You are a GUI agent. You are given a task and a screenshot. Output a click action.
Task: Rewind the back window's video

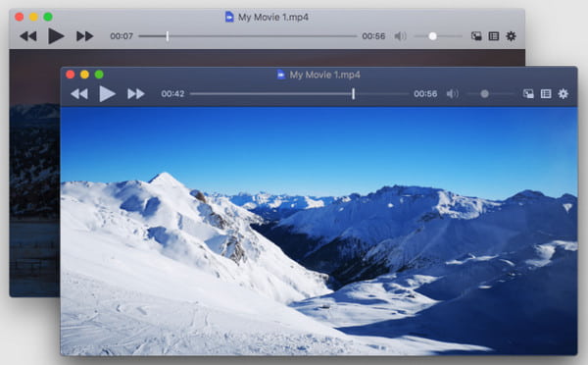pos(28,36)
